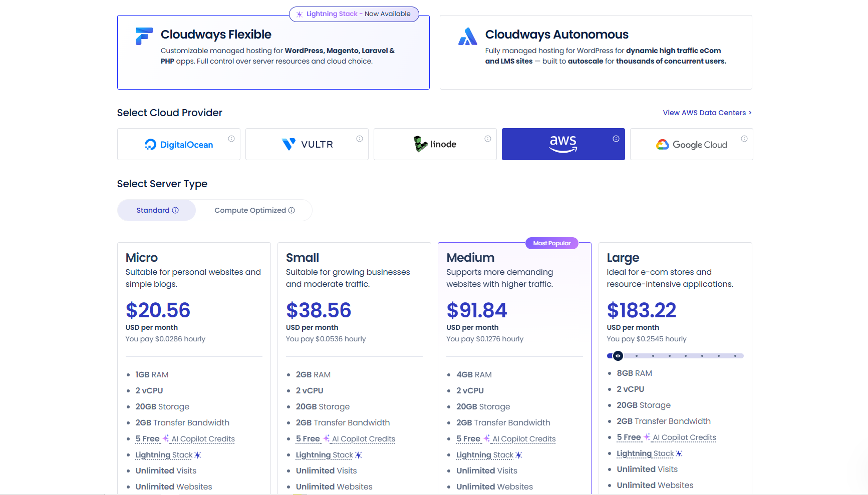Choose Linode as cloud provider
This screenshot has height=495, width=868.
point(435,144)
